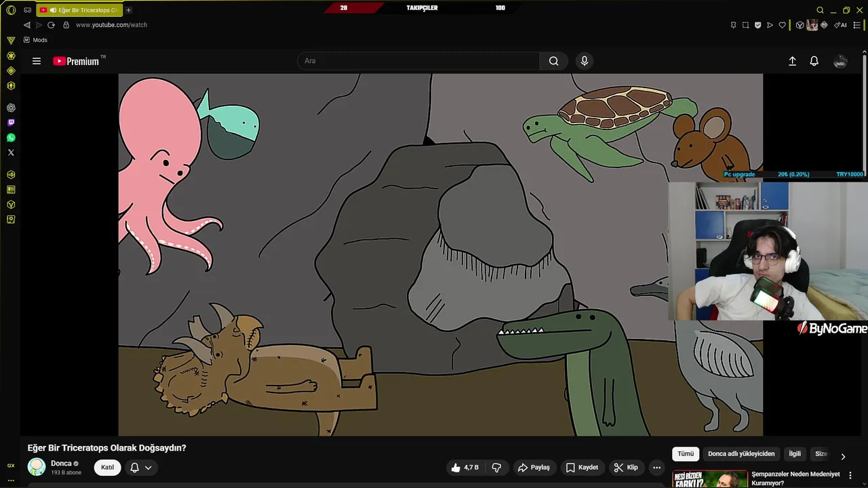Viewport: 868px width, 488px height.
Task: Like the video (4,7 B)
Action: pyautogui.click(x=465, y=467)
